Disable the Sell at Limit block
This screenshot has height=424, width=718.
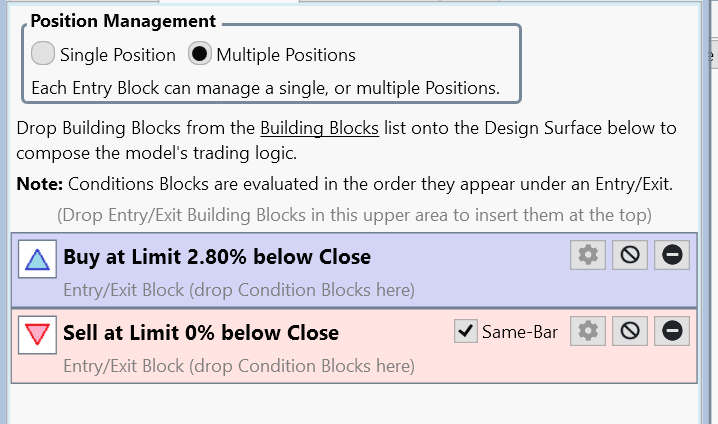(630, 331)
